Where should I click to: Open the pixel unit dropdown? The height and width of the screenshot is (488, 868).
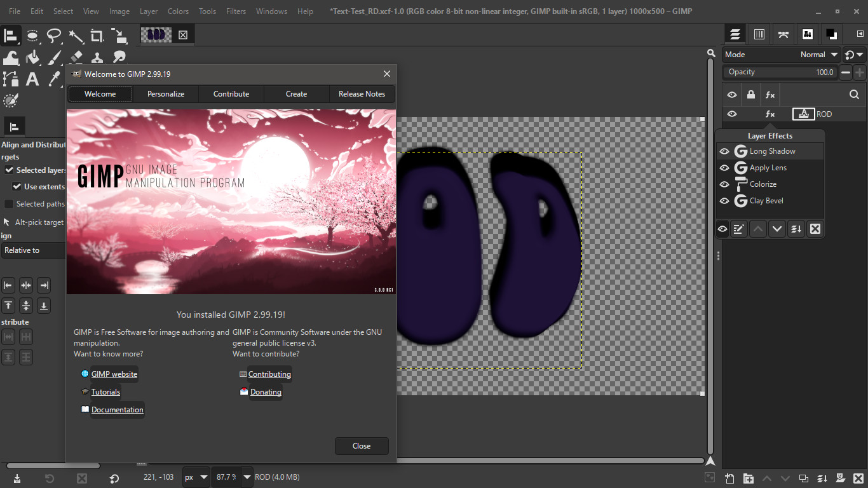click(195, 477)
